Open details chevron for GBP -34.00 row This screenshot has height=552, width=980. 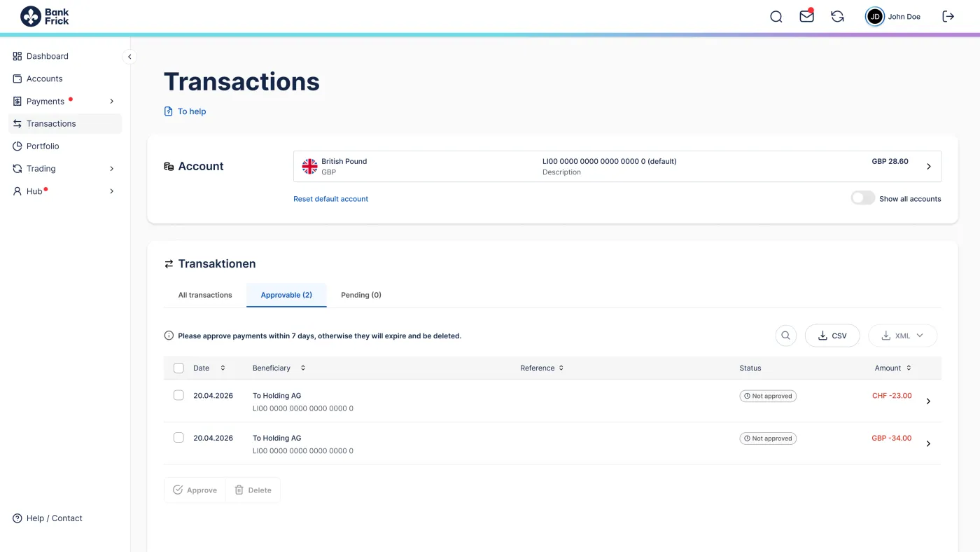click(x=928, y=443)
